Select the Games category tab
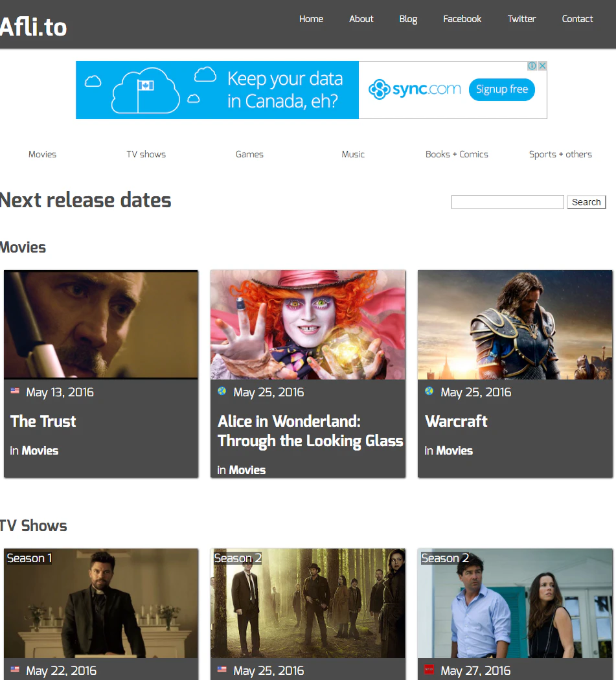Viewport: 616px width, 680px height. coord(249,154)
